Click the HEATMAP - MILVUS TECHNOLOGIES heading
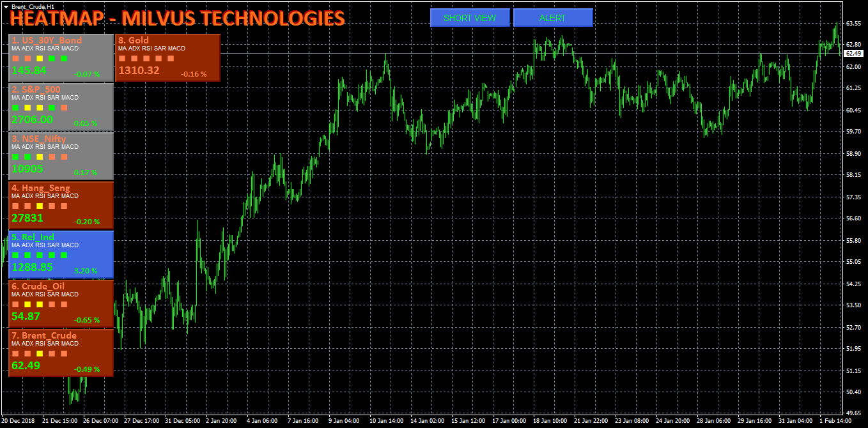The width and height of the screenshot is (868, 428). tap(177, 19)
